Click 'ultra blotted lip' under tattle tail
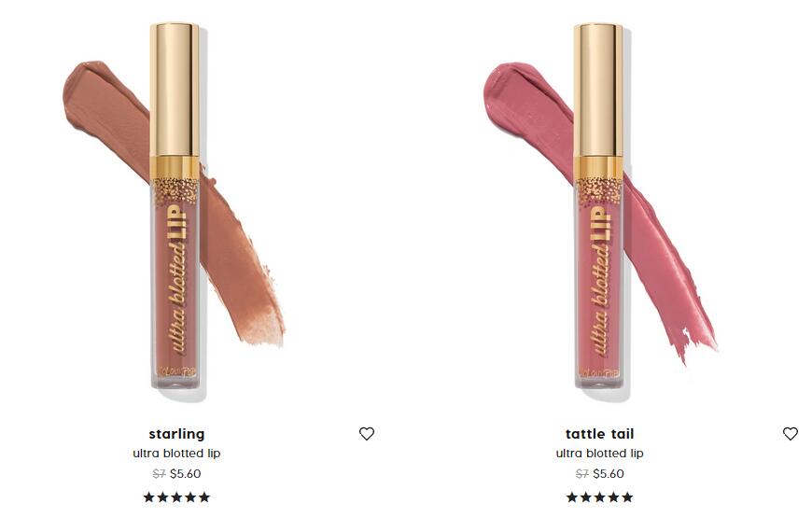Image resolution: width=812 pixels, height=517 pixels. pyautogui.click(x=600, y=454)
